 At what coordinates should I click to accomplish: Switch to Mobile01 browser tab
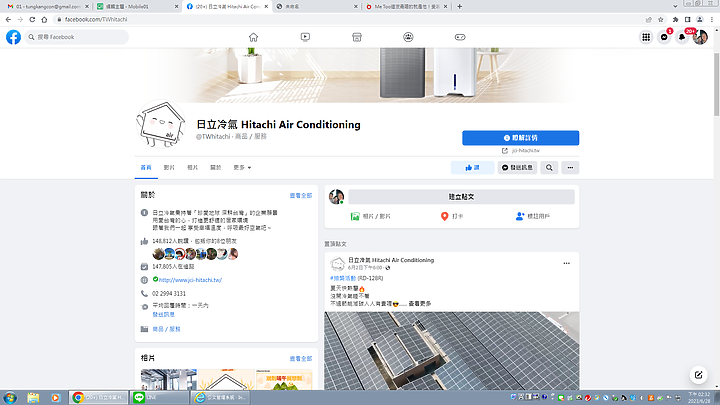tap(137, 6)
